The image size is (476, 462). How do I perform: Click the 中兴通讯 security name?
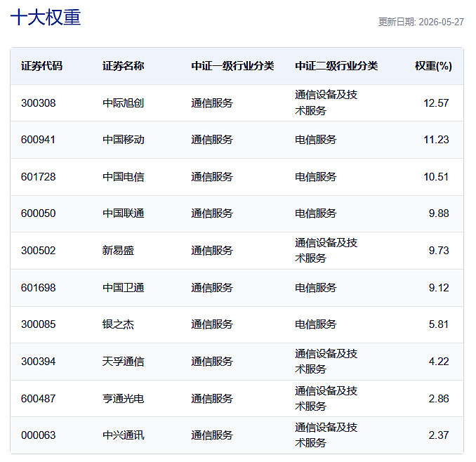click(x=124, y=435)
